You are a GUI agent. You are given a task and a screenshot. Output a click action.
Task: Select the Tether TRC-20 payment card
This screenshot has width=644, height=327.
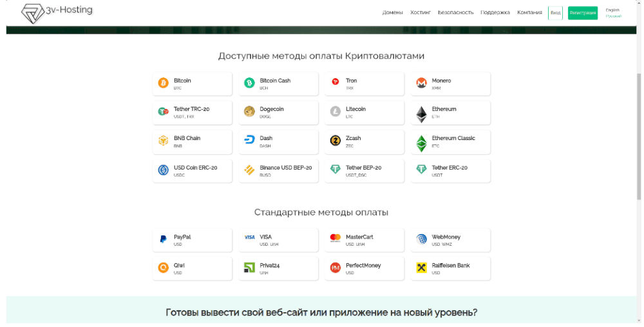click(192, 112)
